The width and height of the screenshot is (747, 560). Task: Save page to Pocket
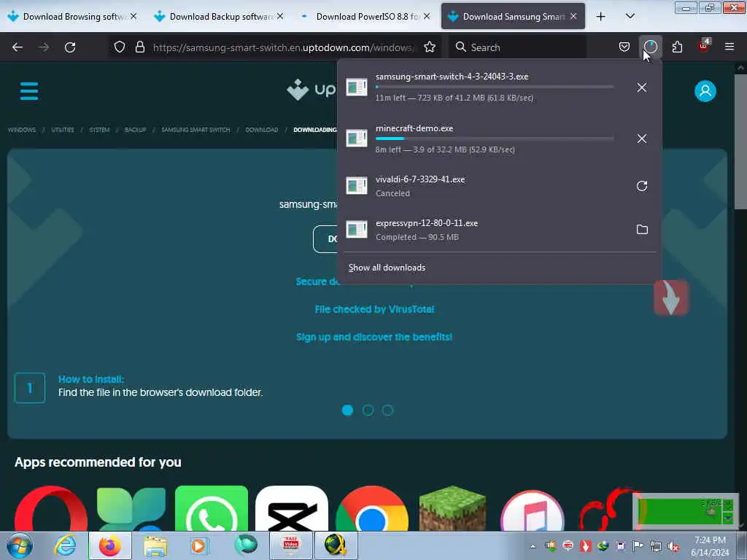[x=624, y=47]
